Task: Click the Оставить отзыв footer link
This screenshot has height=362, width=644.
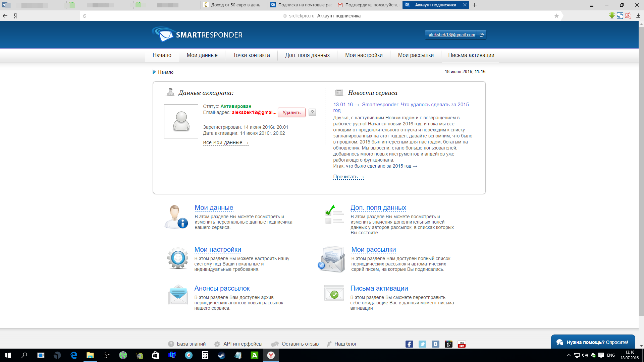Action: coord(300,344)
